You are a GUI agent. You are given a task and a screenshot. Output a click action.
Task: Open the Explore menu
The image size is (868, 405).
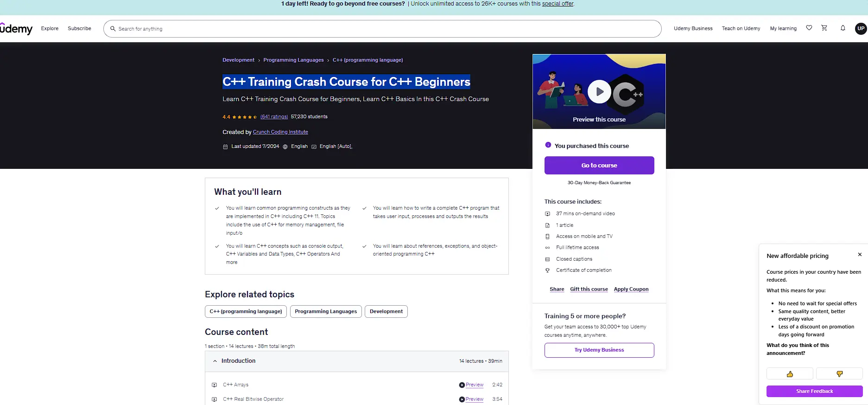pyautogui.click(x=50, y=28)
